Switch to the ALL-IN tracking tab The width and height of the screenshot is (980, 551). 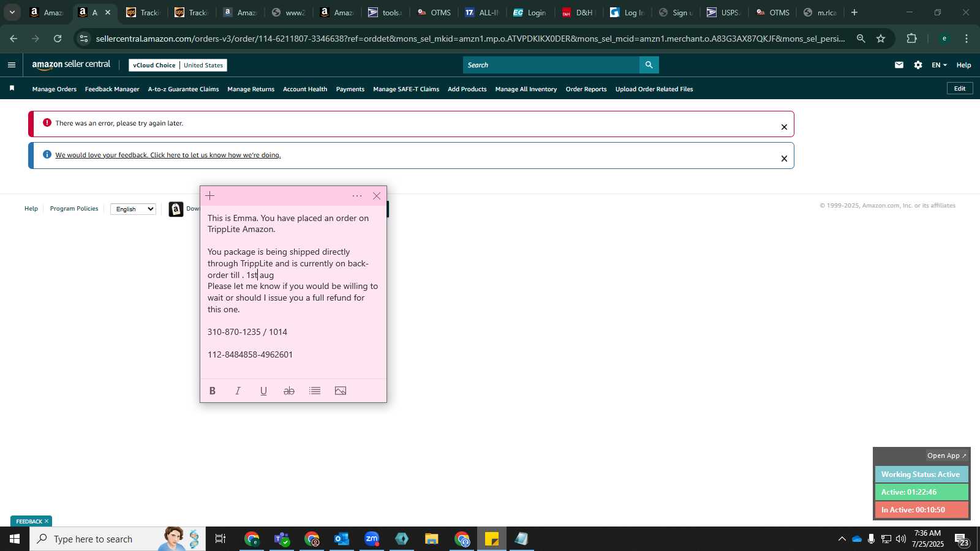tap(482, 12)
